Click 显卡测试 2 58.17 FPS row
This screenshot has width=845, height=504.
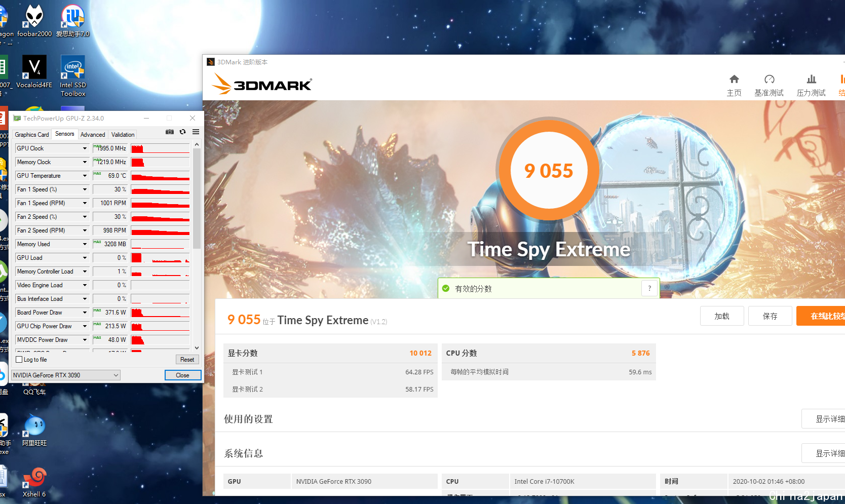click(330, 389)
